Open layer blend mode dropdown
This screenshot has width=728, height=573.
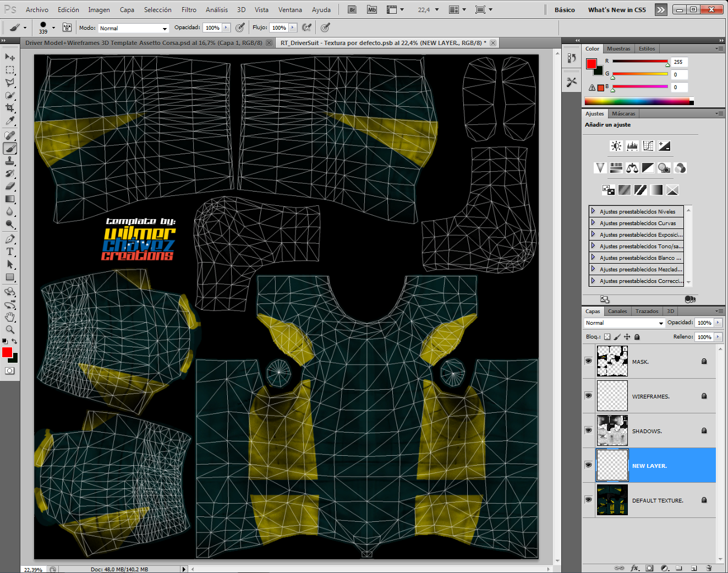coord(625,323)
